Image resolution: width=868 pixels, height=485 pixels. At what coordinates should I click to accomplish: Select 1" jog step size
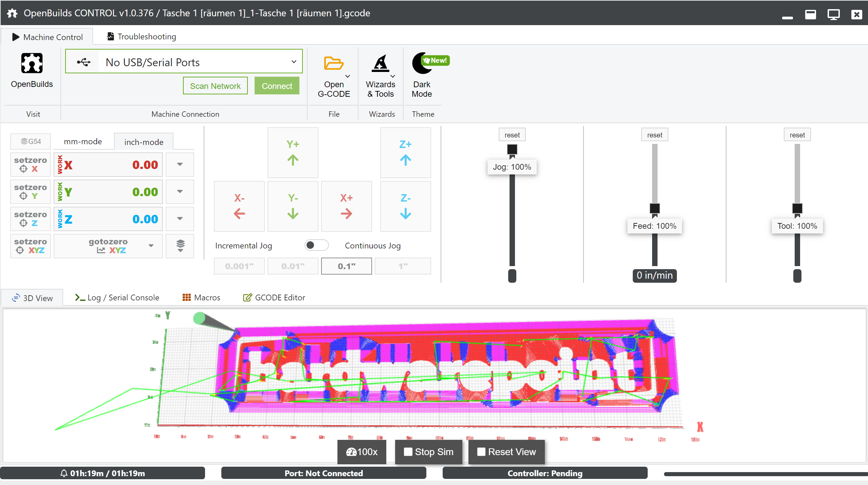(x=403, y=266)
